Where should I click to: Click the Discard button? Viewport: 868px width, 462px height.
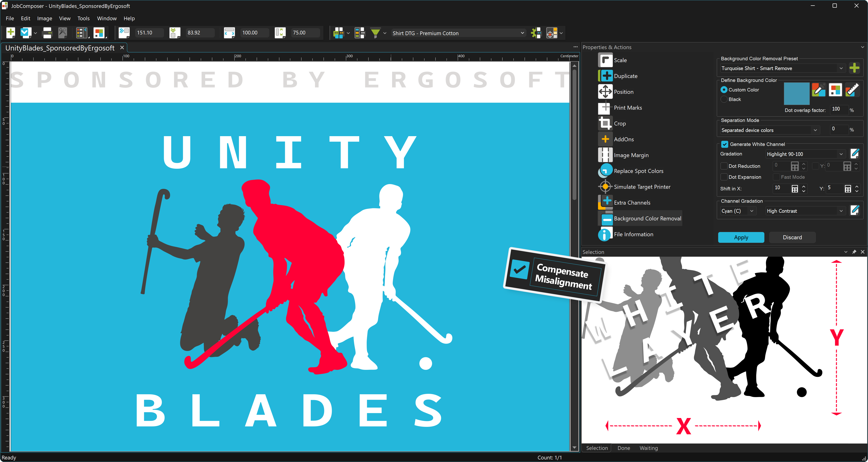[x=792, y=237]
